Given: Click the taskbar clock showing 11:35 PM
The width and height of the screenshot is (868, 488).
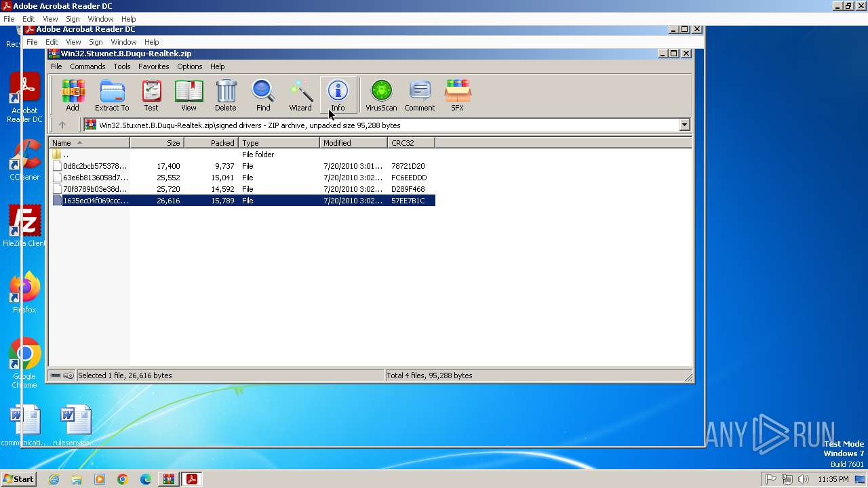Looking at the screenshot, I should (833, 479).
